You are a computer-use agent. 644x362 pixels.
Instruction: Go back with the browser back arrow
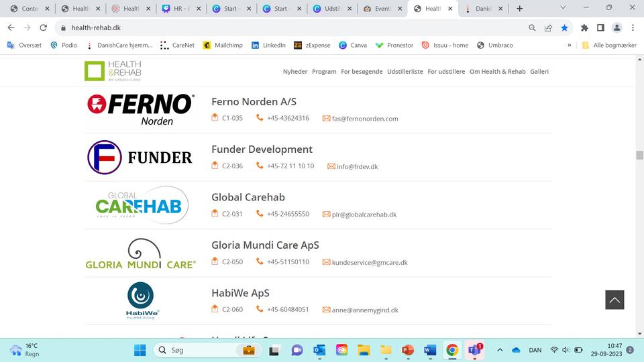pos(11,27)
